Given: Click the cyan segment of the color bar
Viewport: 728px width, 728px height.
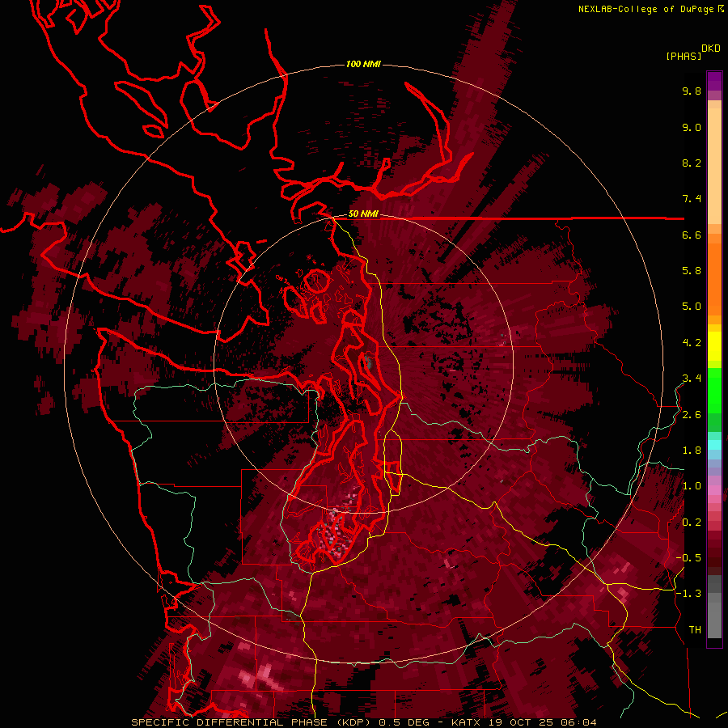Looking at the screenshot, I should tap(714, 444).
